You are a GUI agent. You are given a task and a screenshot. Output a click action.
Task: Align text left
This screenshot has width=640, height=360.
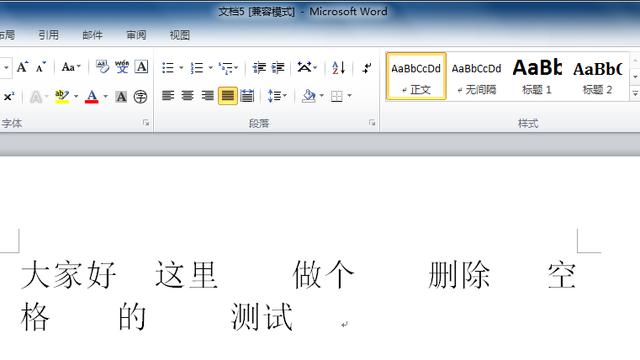point(168,96)
